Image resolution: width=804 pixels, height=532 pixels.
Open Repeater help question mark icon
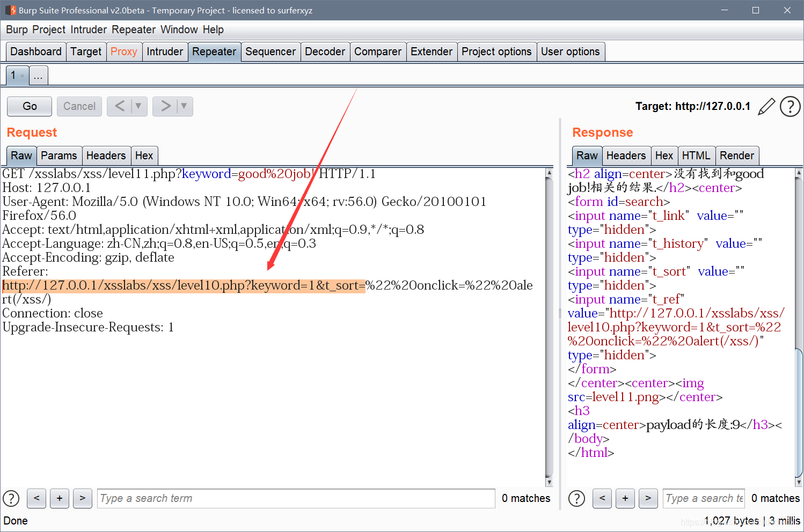click(x=790, y=106)
